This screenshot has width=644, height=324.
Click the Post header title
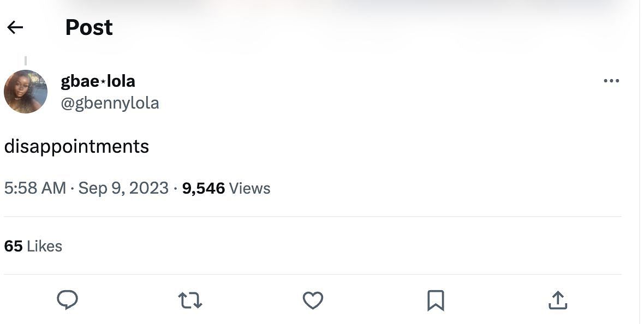(x=89, y=27)
